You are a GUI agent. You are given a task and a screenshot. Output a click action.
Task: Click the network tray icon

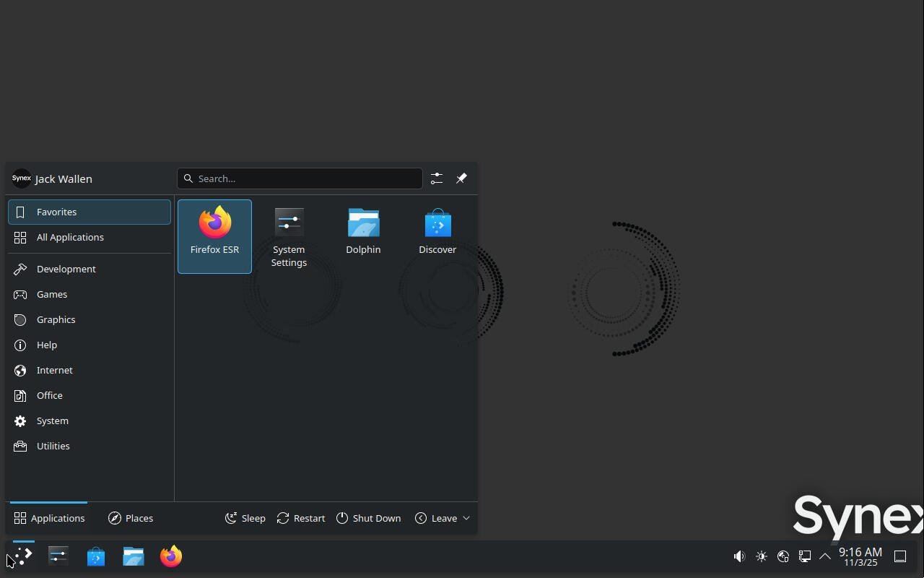point(804,556)
